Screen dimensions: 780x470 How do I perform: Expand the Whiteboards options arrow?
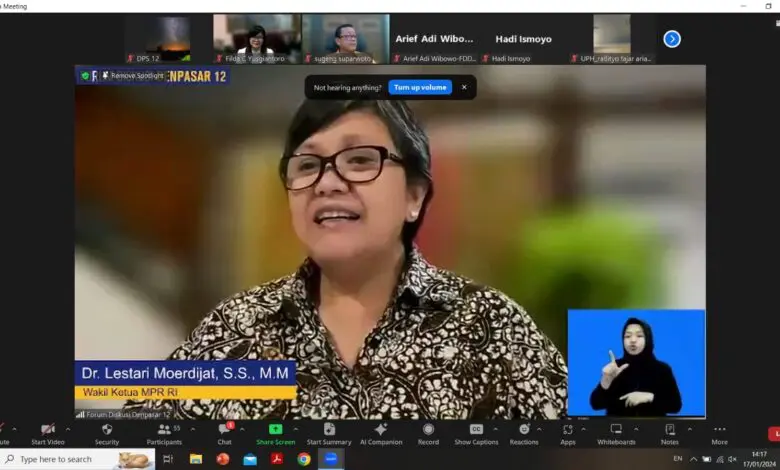pos(636,429)
